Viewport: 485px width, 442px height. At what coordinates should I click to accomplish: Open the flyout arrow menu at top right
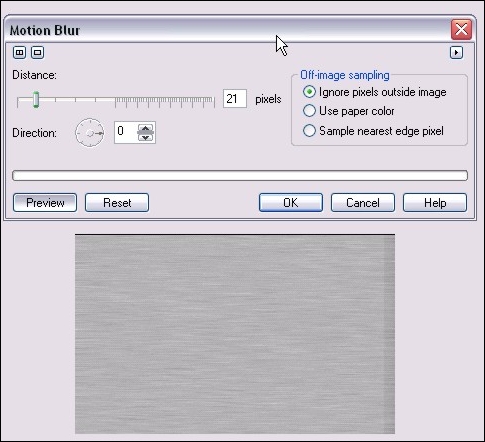point(456,52)
